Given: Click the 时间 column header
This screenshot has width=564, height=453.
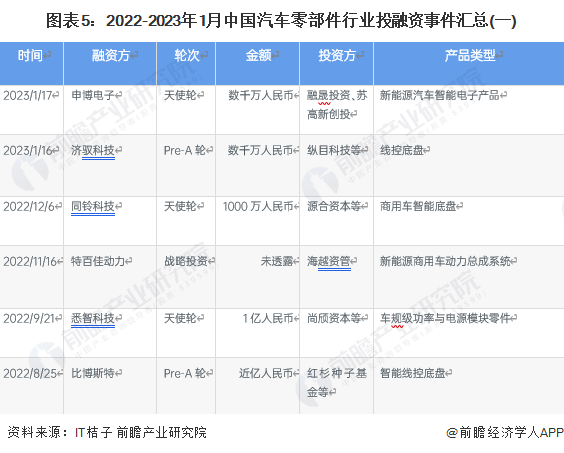Looking at the screenshot, I should (x=32, y=63).
